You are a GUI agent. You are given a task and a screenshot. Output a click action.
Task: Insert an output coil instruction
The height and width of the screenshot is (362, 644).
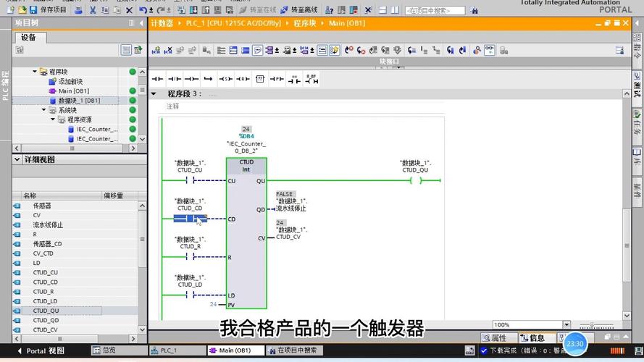point(191,79)
